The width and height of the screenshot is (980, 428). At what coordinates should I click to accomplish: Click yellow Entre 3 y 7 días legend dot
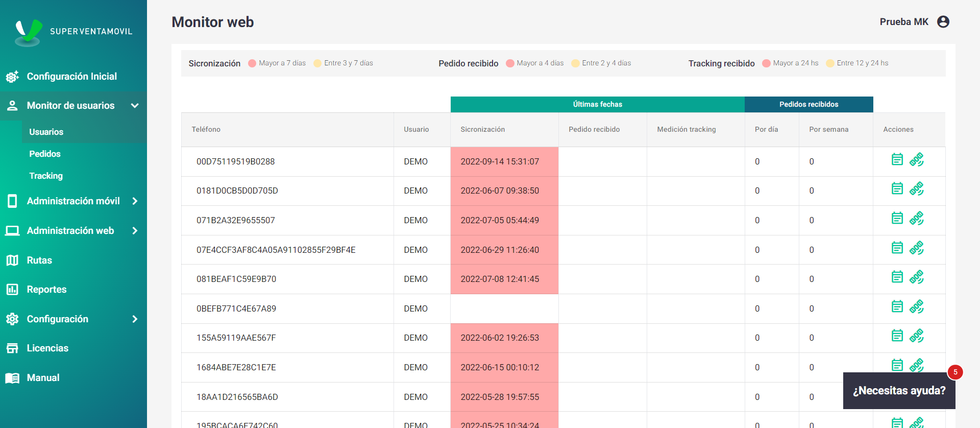tap(317, 63)
